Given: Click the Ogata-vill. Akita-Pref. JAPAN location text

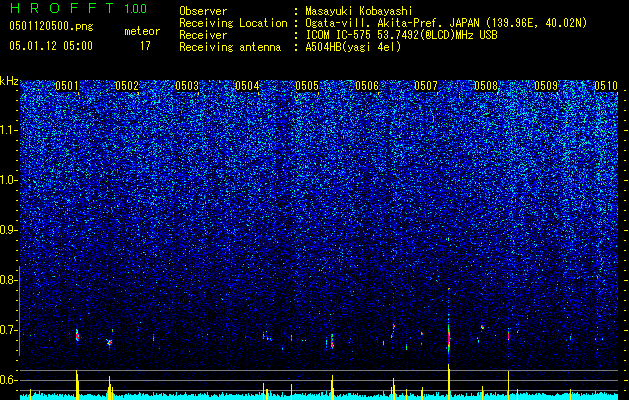Looking at the screenshot, I should [446, 23].
